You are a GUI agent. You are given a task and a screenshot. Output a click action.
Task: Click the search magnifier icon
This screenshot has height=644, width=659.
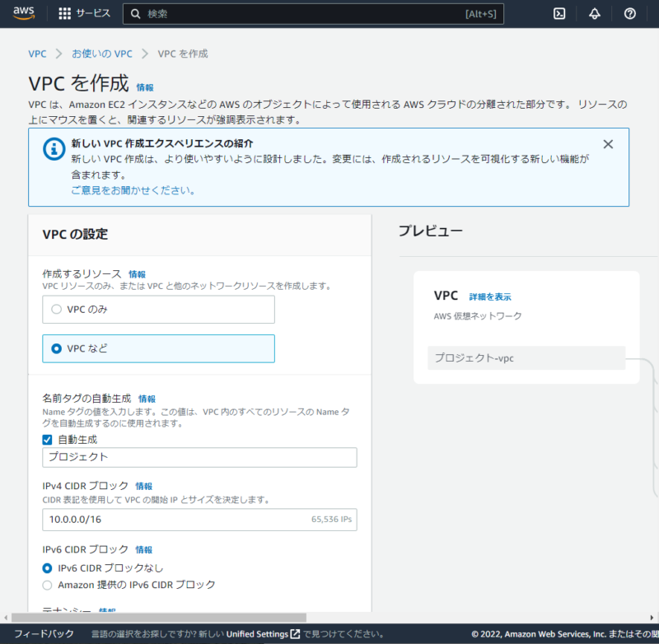click(x=135, y=14)
